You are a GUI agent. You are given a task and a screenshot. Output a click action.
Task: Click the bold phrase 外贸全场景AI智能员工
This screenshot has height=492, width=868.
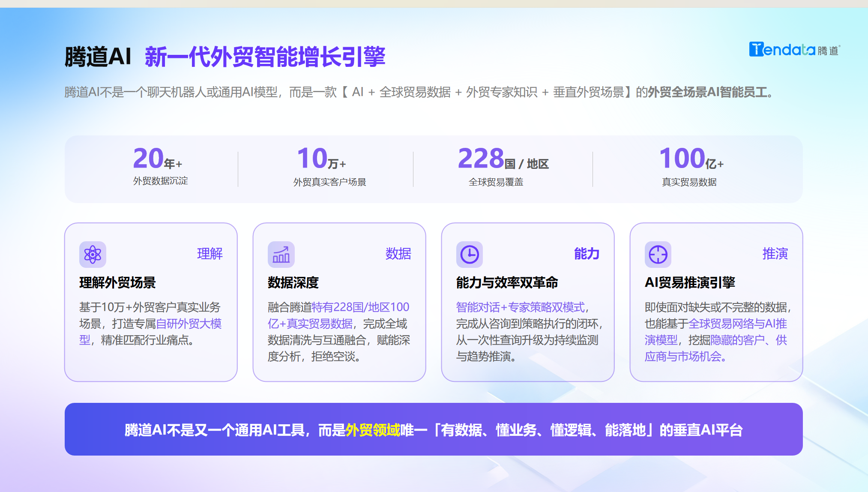707,92
